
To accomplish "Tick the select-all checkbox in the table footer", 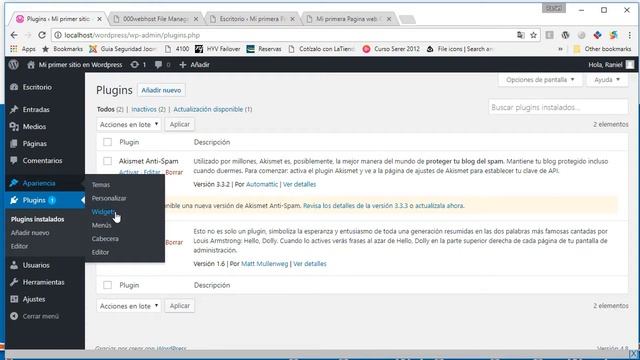I will coord(107,285).
